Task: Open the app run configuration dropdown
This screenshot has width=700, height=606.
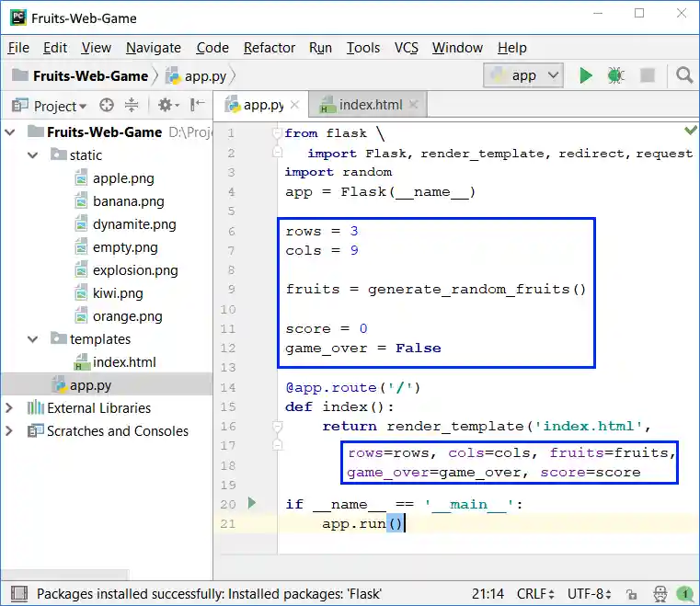Action: click(x=523, y=75)
